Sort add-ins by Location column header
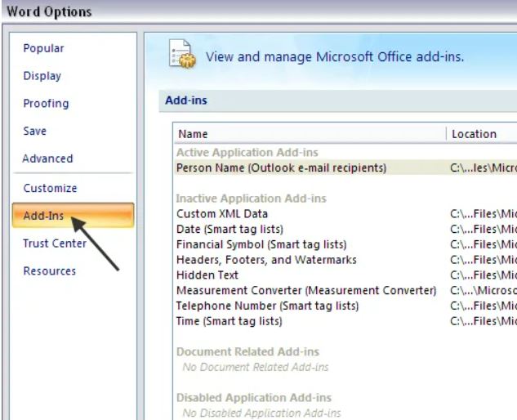 pos(474,134)
